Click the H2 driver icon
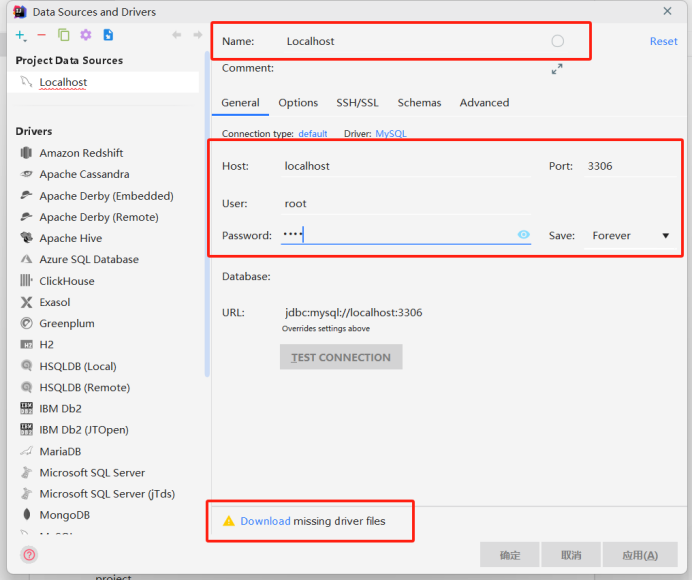This screenshot has height=580, width=692. [x=26, y=345]
